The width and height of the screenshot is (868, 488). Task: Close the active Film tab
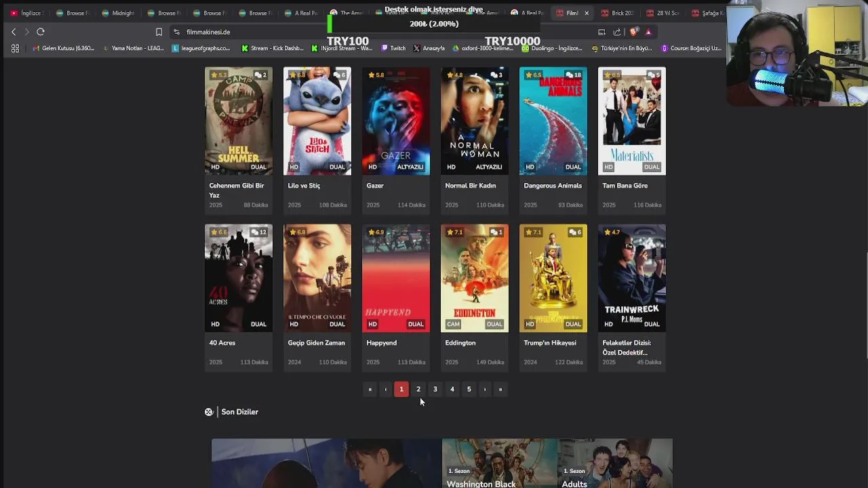coord(587,13)
